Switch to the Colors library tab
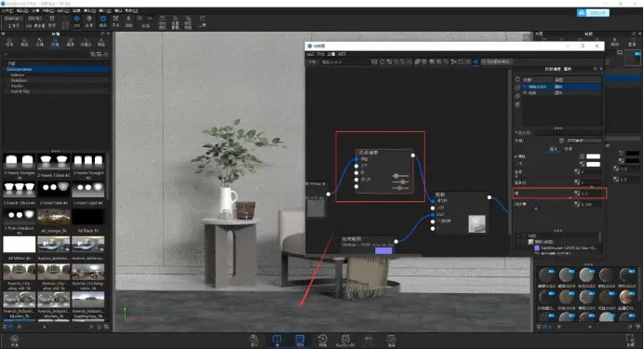Screen dimensions: 644x349 (x=24, y=42)
